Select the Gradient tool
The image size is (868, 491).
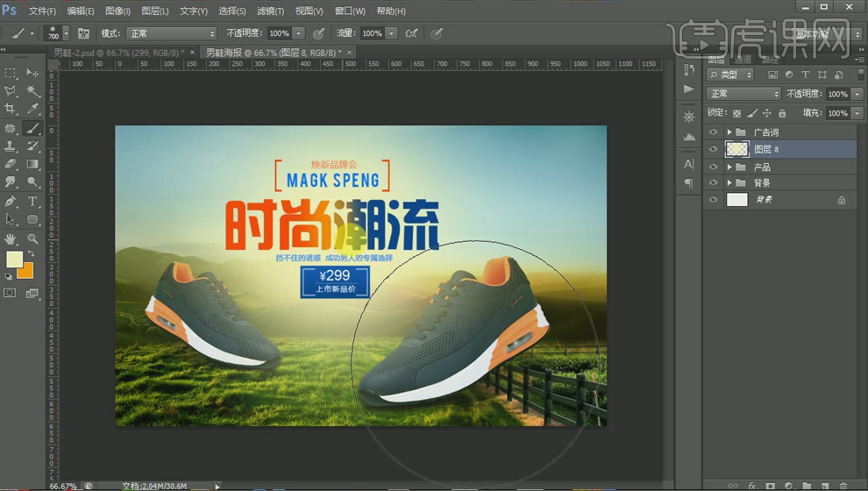[x=32, y=164]
